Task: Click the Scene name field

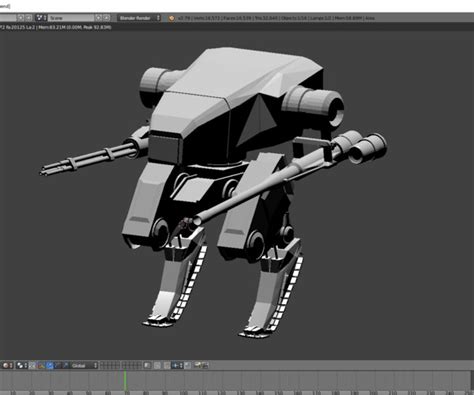Action: 71,18
